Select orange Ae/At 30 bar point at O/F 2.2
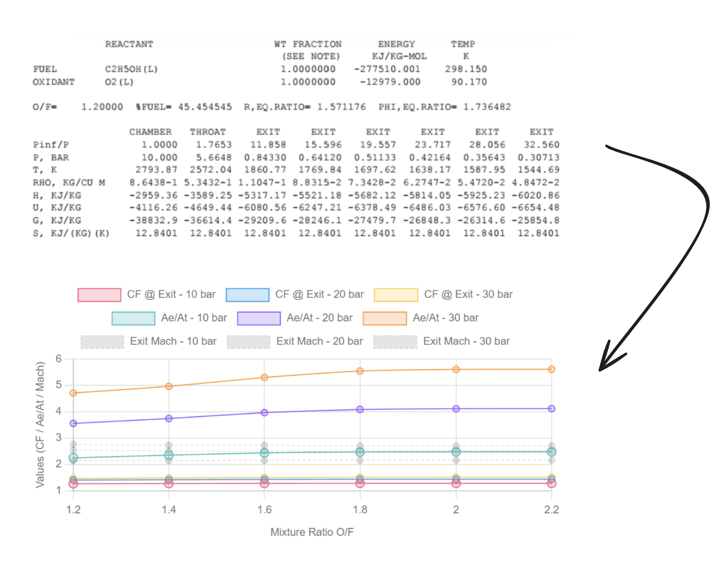Viewport: 728px width, 564px height. point(552,369)
